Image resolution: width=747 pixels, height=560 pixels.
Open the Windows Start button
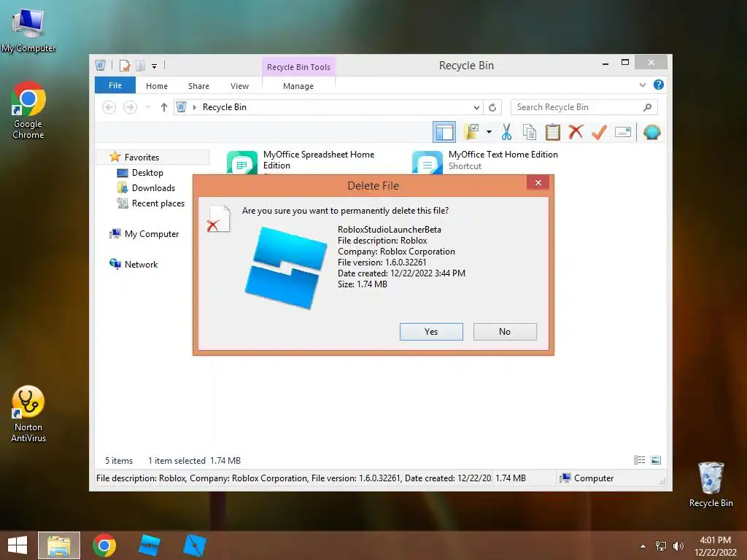coord(18,545)
